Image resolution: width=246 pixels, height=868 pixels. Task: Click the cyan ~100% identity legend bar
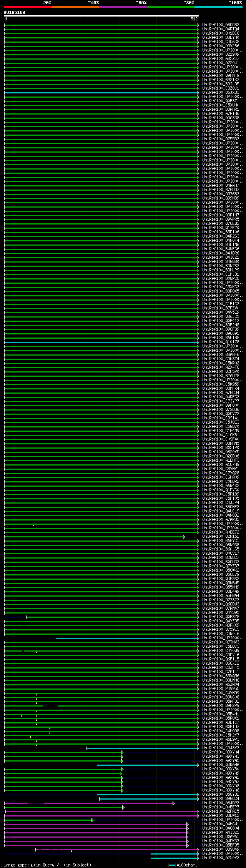click(x=218, y=7)
